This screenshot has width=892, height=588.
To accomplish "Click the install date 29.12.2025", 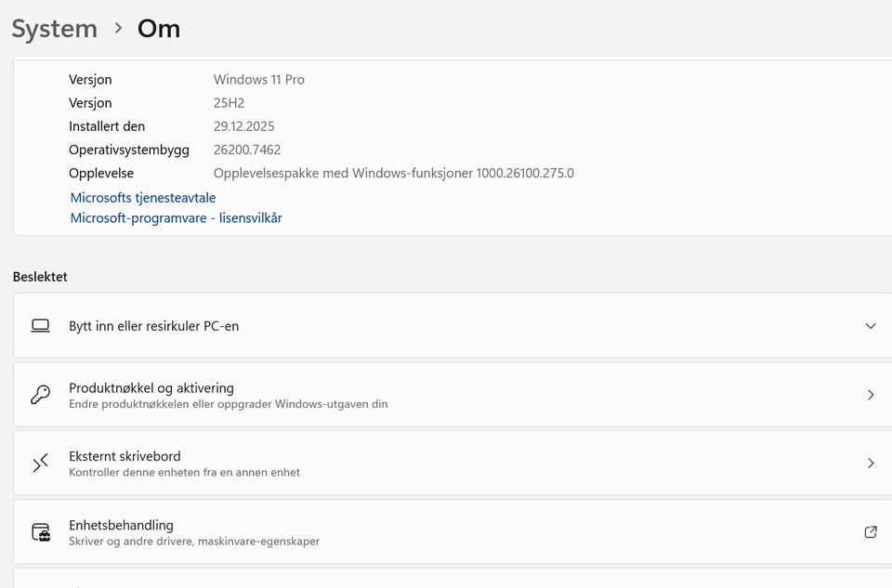I will click(x=244, y=126).
